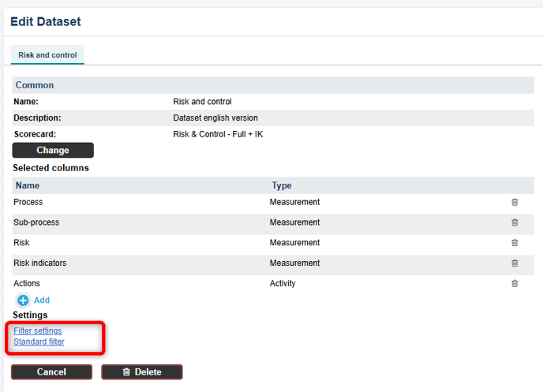Screen dimensions: 543x392
Task: Switch to the Risk and control tab
Action: 47,55
